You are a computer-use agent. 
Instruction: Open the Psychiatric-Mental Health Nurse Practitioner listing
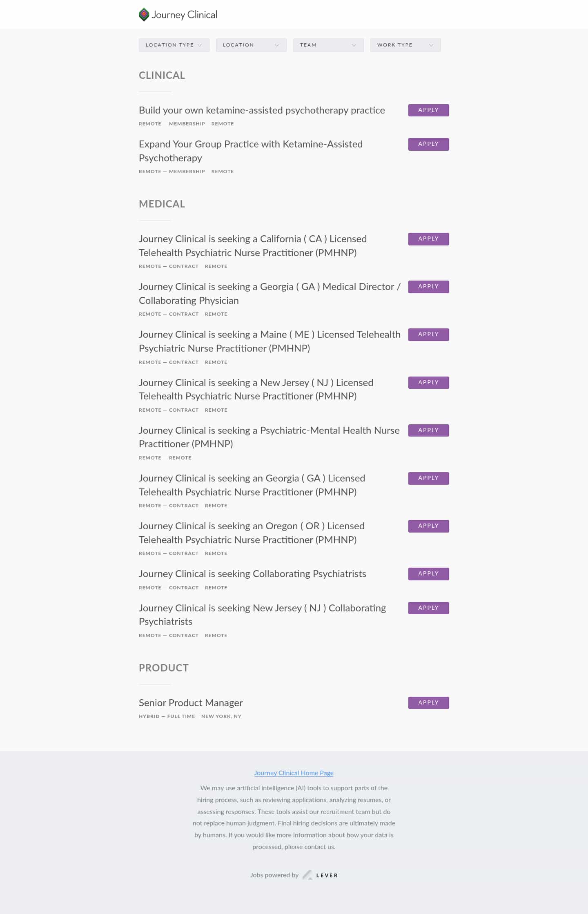pyautogui.click(x=269, y=437)
